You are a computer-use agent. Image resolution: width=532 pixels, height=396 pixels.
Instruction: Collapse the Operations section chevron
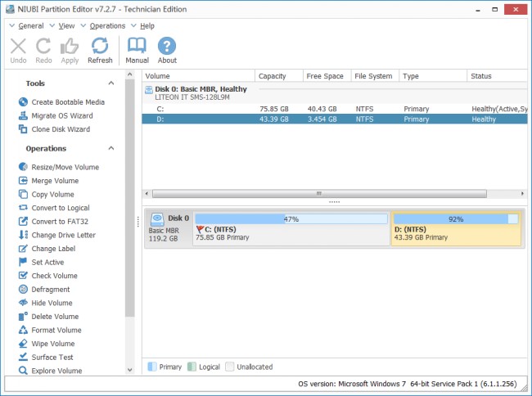111,148
